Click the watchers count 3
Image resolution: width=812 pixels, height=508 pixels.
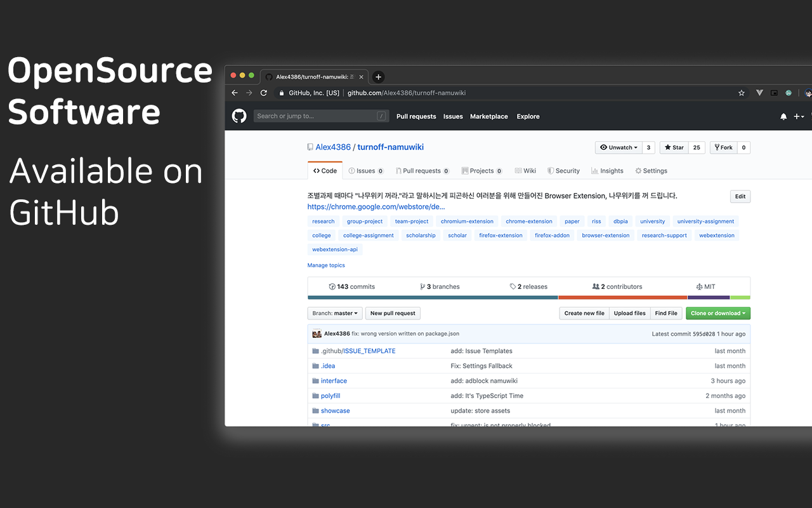pyautogui.click(x=648, y=147)
